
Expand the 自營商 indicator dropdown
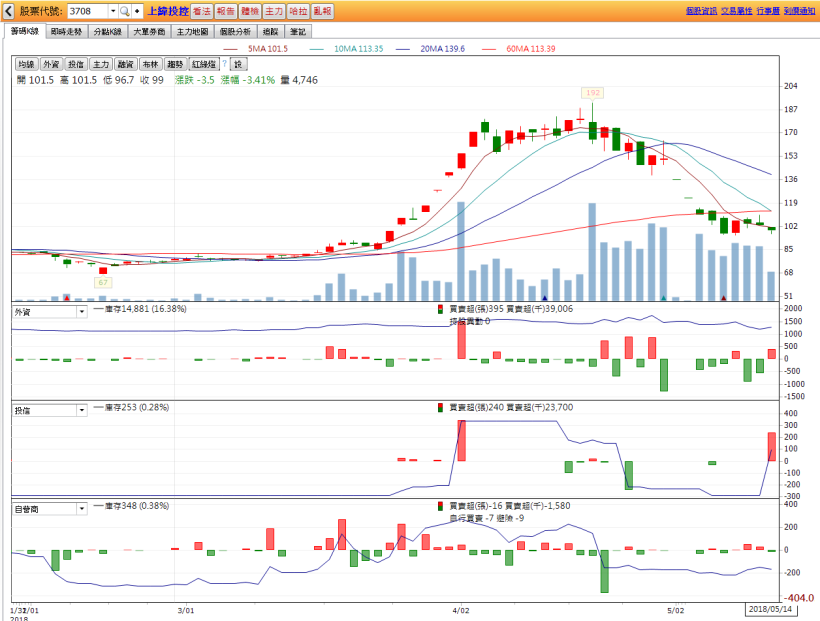(x=81, y=509)
